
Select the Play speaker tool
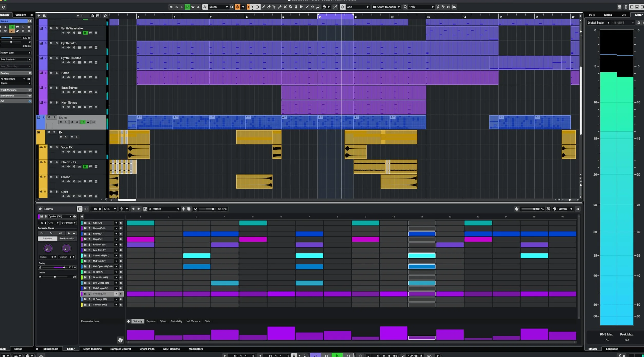(x=312, y=7)
